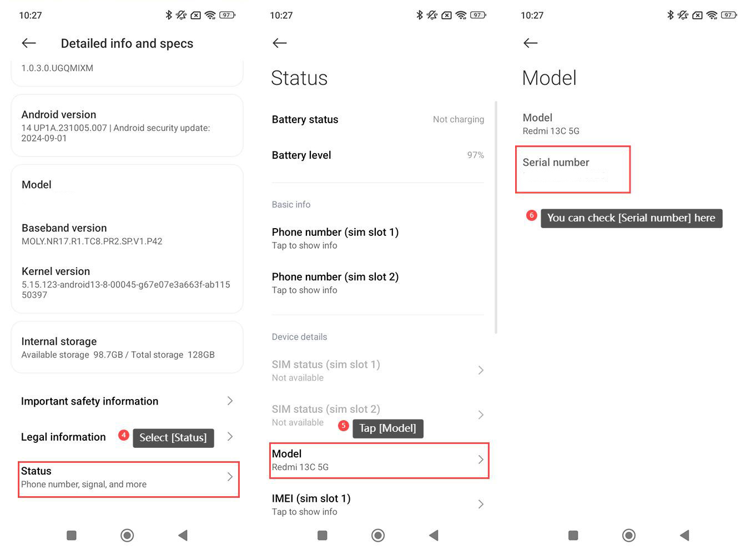This screenshot has width=756, height=555.
Task: Tap battery indicator on Detailed info screen
Action: 227,15
